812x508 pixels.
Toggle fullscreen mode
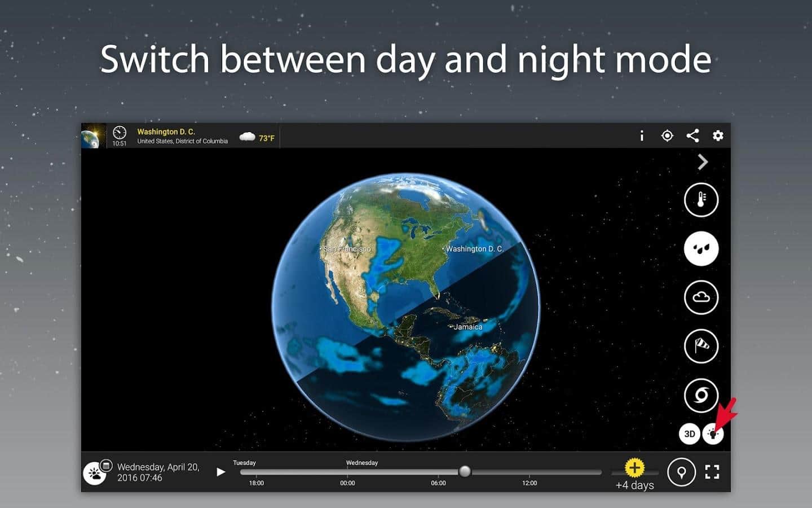712,472
